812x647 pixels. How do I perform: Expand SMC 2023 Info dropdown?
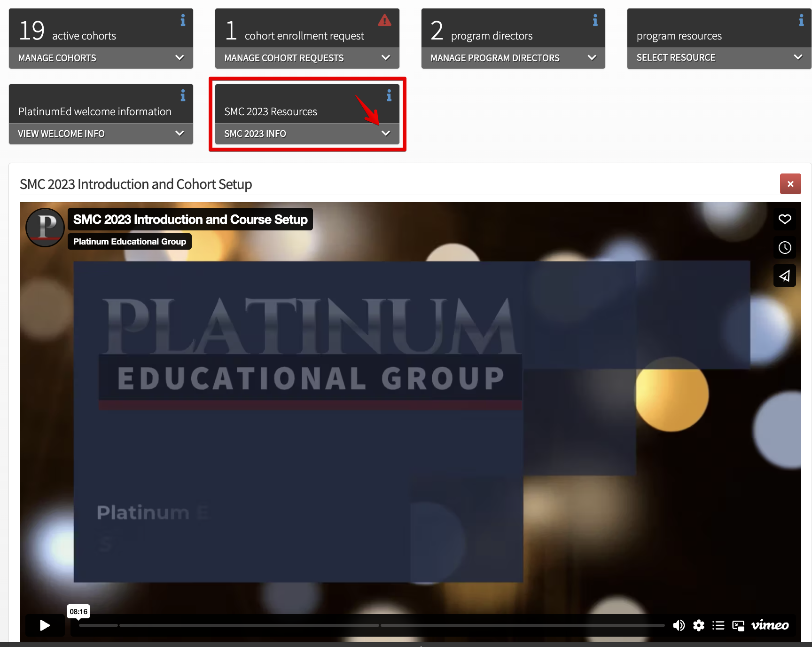click(307, 134)
